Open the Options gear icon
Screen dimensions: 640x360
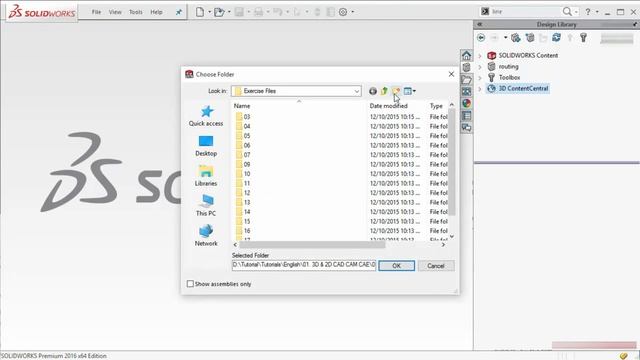343,12
